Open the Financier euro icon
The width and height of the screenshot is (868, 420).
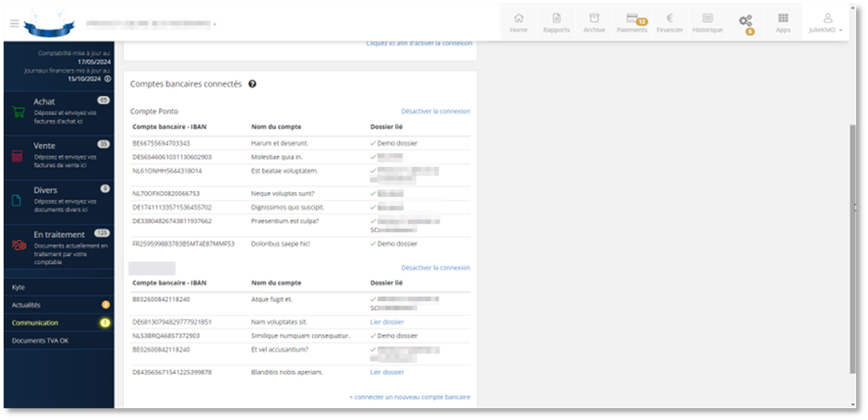[669, 18]
